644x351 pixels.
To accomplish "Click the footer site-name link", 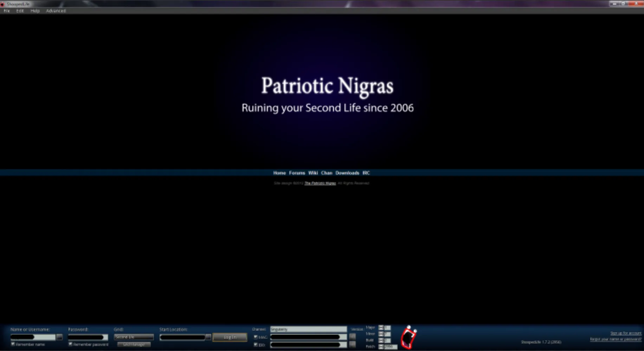I will click(320, 183).
